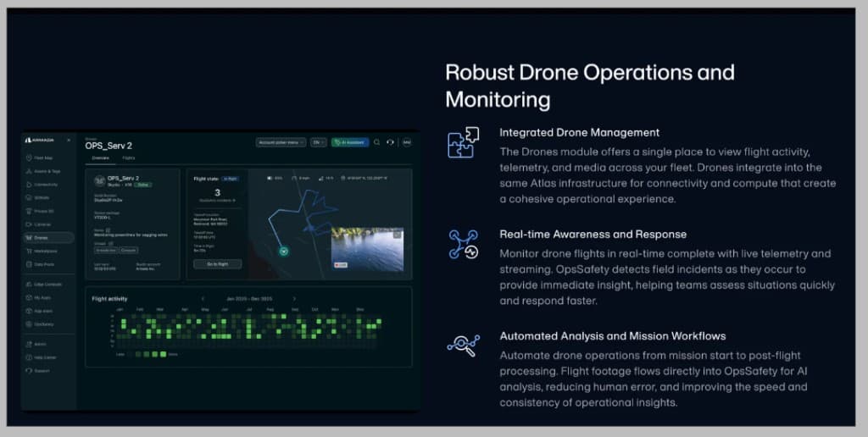Image resolution: width=868 pixels, height=437 pixels.
Task: Click the OPS_Serv 2 page title
Action: (x=108, y=146)
